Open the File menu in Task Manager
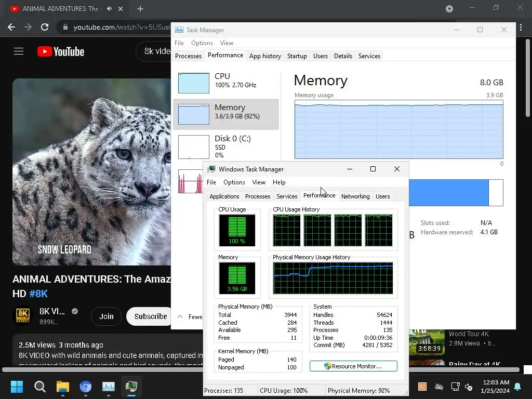The width and height of the screenshot is (532, 399). pyautogui.click(x=179, y=43)
